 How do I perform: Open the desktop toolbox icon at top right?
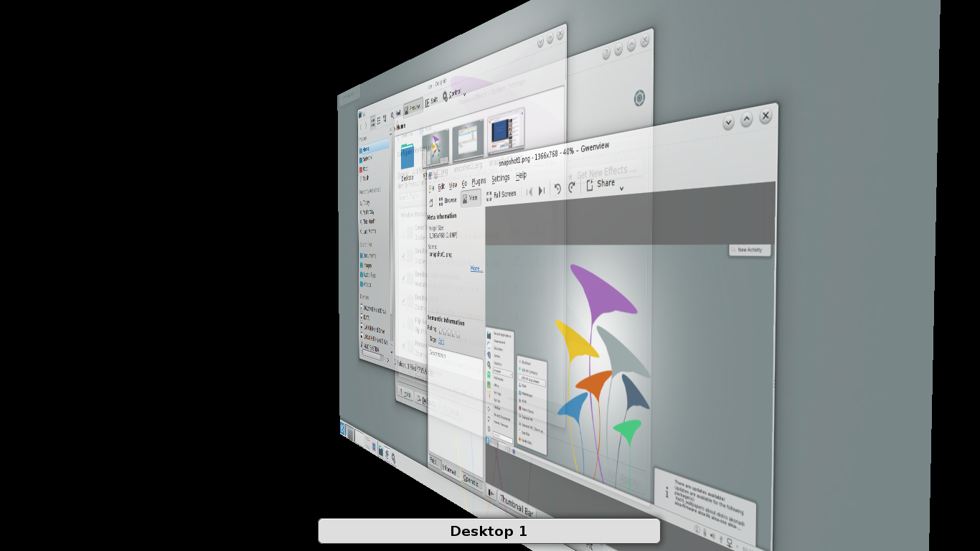[640, 98]
